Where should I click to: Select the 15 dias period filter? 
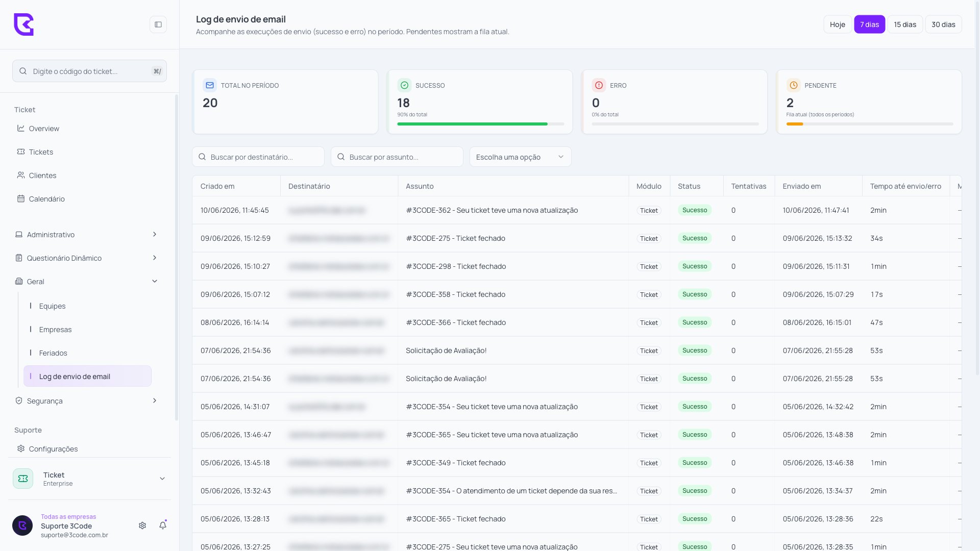point(904,24)
